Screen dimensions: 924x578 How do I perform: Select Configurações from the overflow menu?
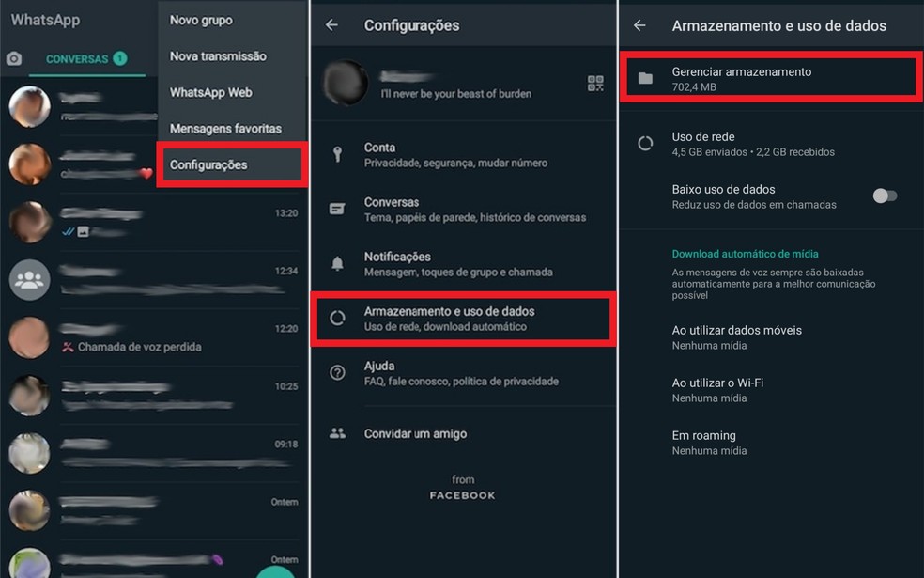pyautogui.click(x=208, y=165)
